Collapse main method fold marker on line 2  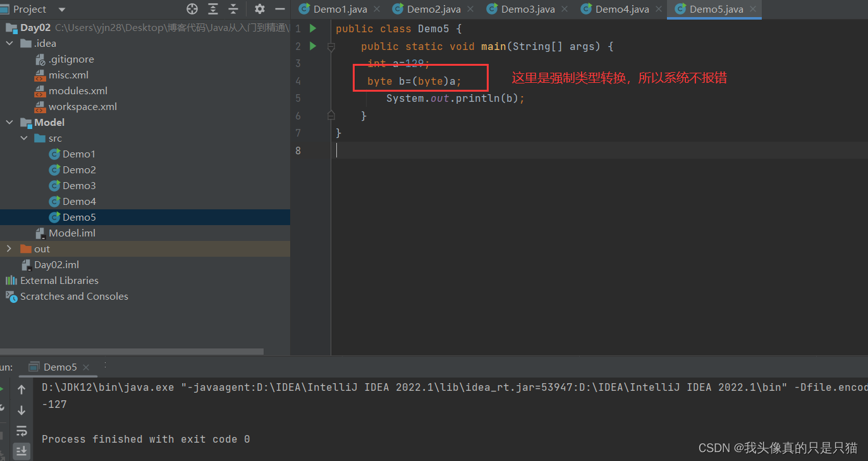point(331,47)
